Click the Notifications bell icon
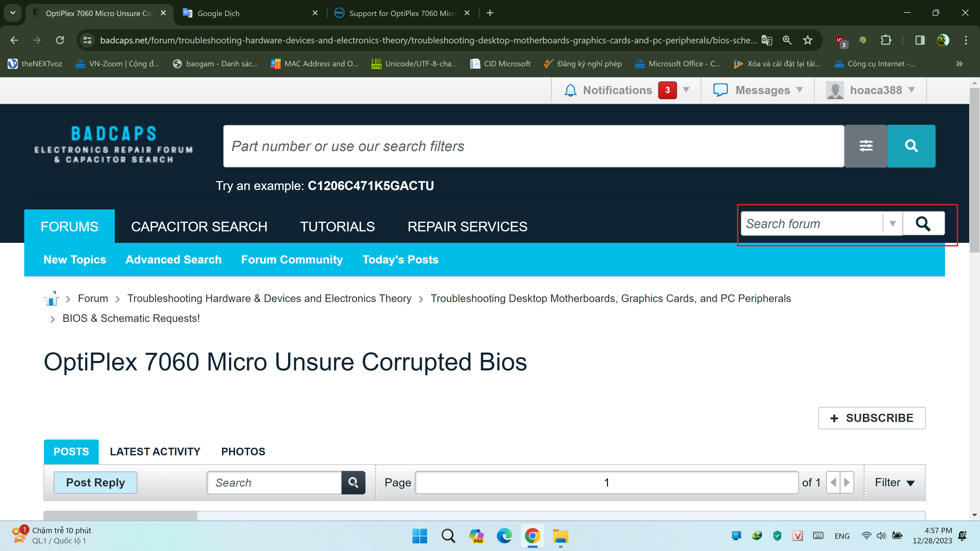 [x=570, y=90]
